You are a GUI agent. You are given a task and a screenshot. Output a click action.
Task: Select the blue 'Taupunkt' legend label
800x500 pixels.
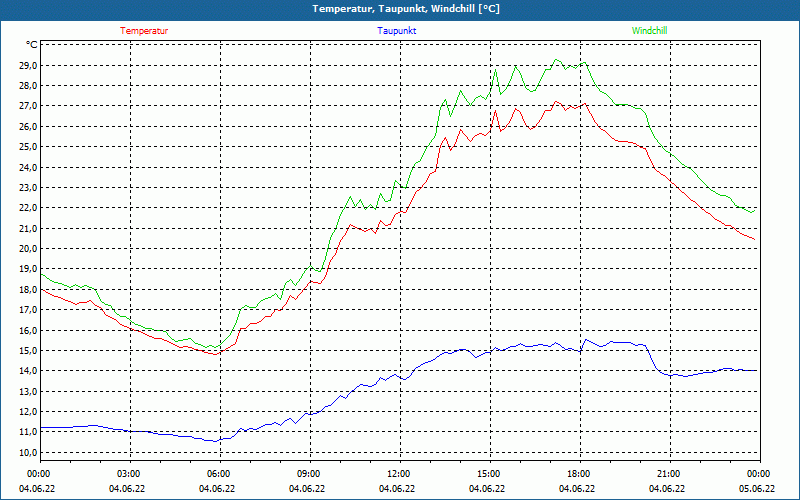coord(396,31)
